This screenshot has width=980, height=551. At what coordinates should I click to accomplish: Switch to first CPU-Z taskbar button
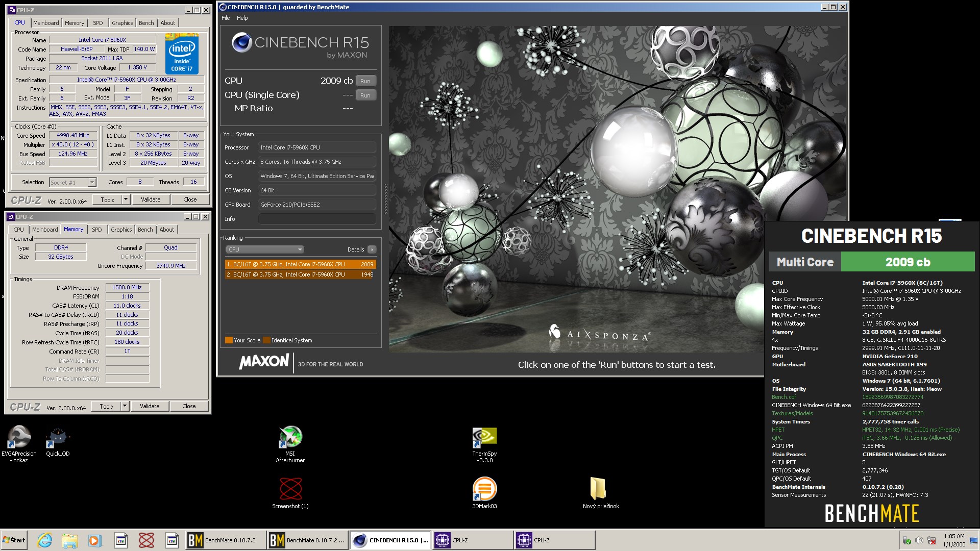click(473, 540)
